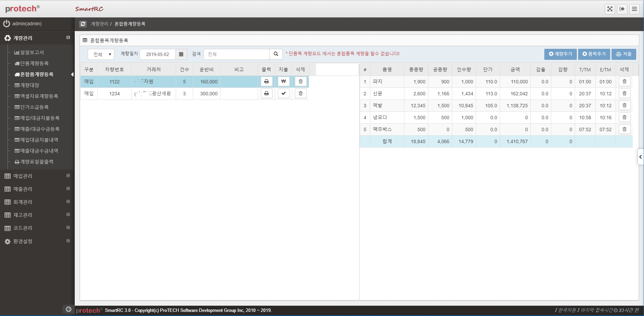
Task: Print the vehicle 1122 weighing record
Action: (267, 82)
